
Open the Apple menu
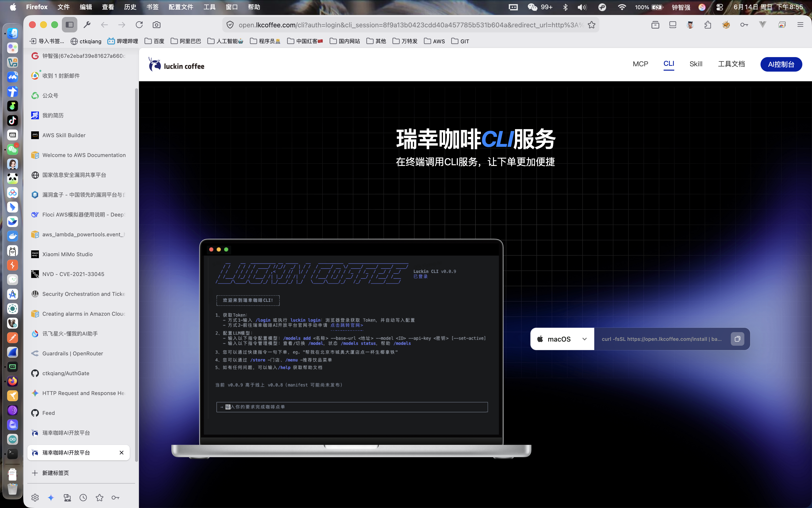coord(13,7)
